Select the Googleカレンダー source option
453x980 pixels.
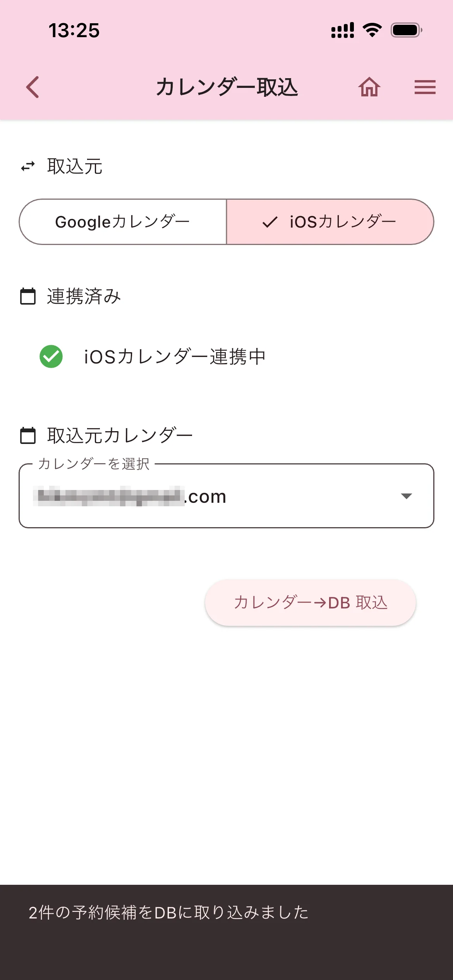coord(123,222)
